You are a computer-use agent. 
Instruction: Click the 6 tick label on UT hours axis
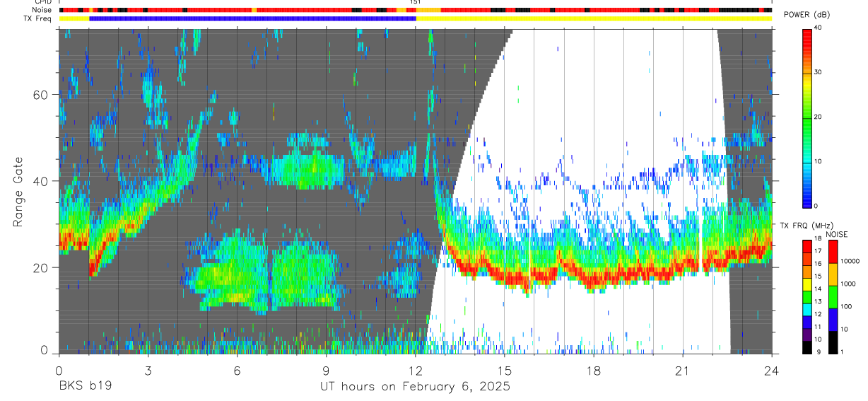coord(237,370)
